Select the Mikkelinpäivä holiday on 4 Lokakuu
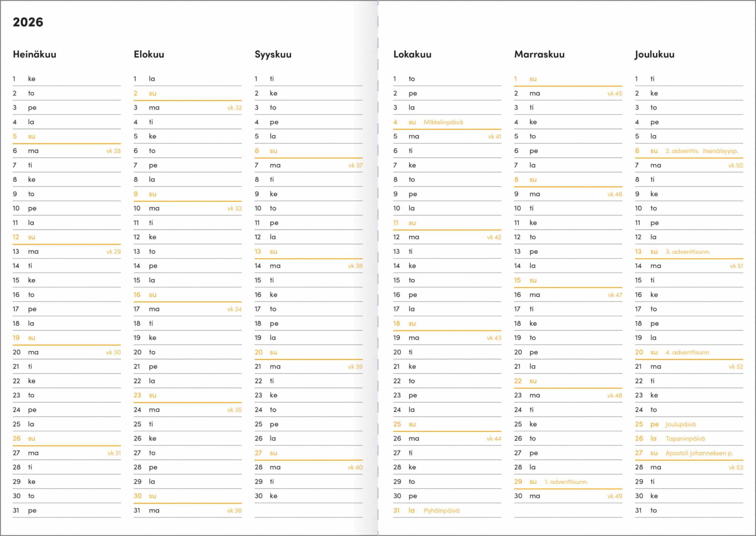 pyautogui.click(x=443, y=122)
